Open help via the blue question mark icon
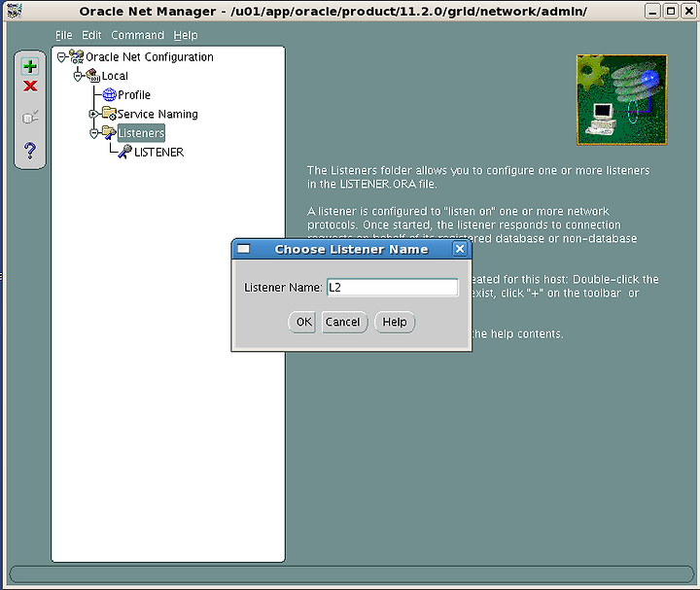 [30, 151]
